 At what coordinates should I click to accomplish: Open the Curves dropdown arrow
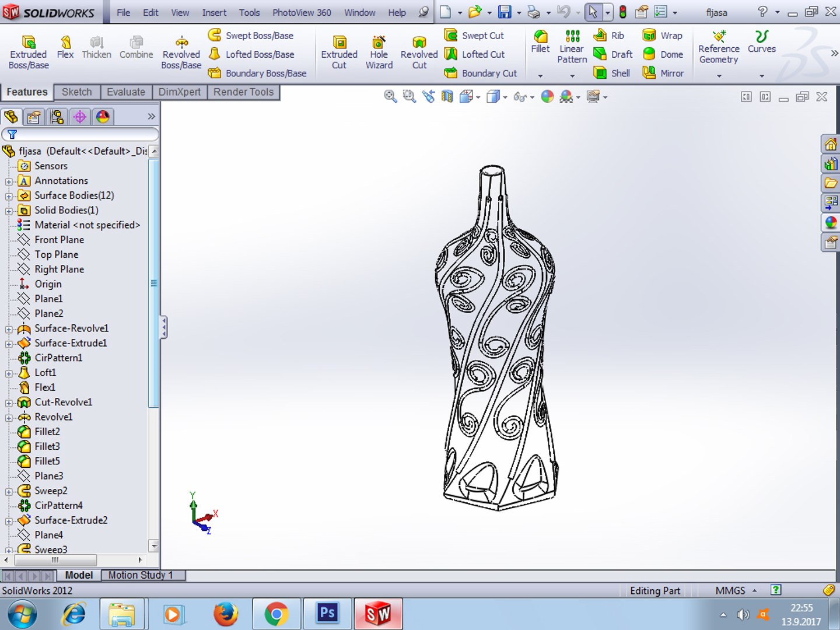pos(762,76)
